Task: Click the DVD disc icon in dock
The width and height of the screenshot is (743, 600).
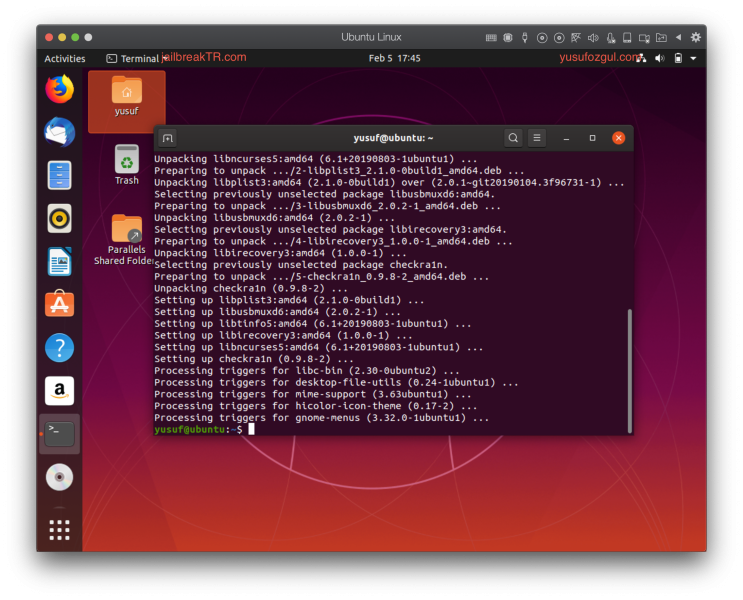Action: pyautogui.click(x=59, y=477)
